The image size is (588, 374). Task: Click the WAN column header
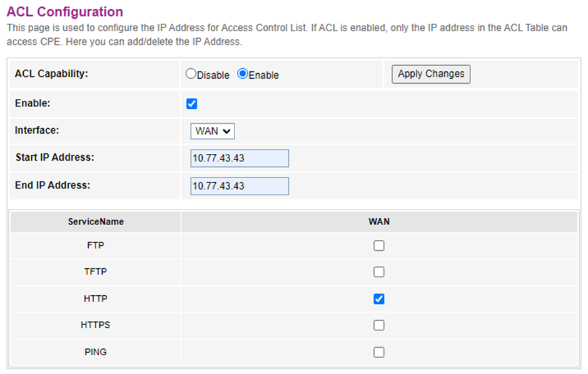click(379, 222)
